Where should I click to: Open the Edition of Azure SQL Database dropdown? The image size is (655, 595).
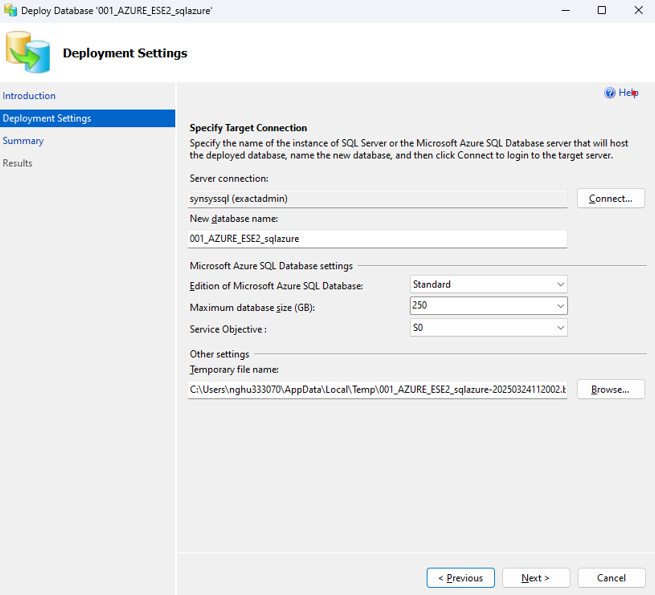pos(489,285)
